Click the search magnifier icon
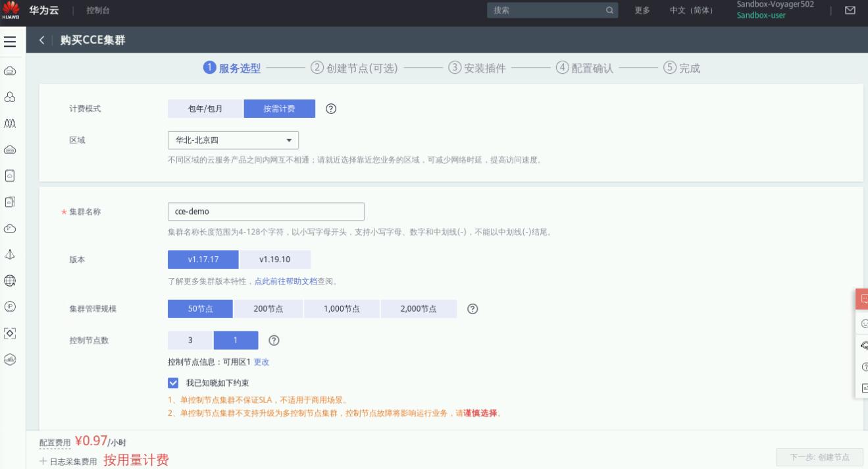This screenshot has width=868, height=469. [609, 11]
